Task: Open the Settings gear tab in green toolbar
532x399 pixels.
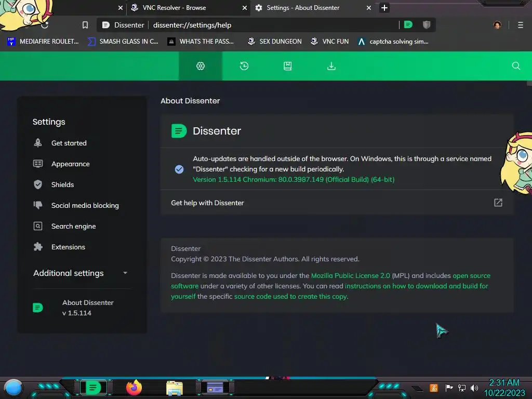Action: (201, 66)
